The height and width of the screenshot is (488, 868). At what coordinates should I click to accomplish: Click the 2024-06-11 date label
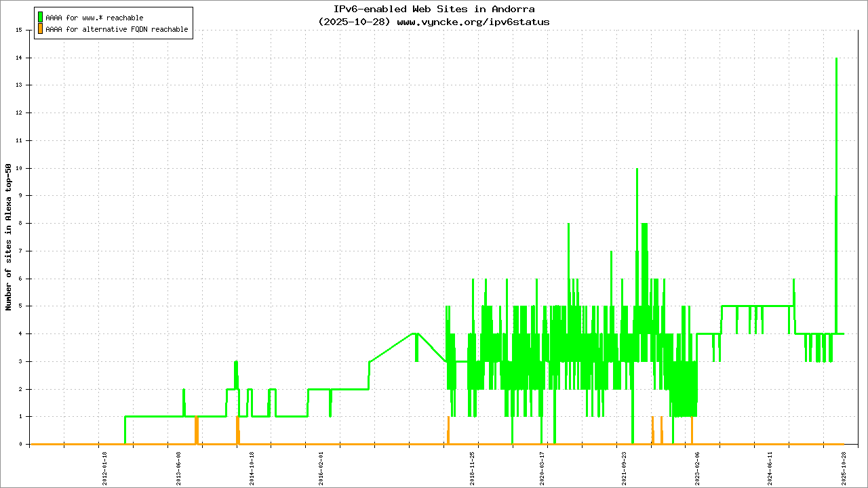pos(771,467)
